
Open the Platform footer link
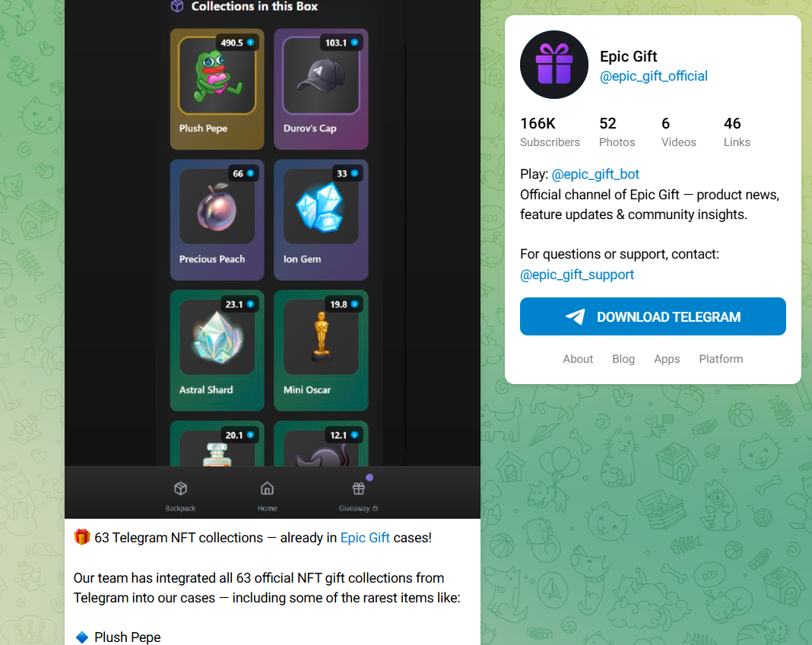point(721,359)
